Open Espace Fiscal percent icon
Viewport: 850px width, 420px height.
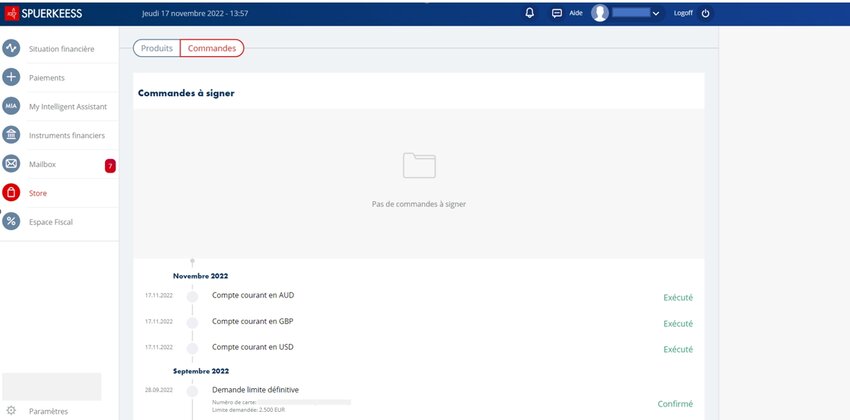point(11,221)
